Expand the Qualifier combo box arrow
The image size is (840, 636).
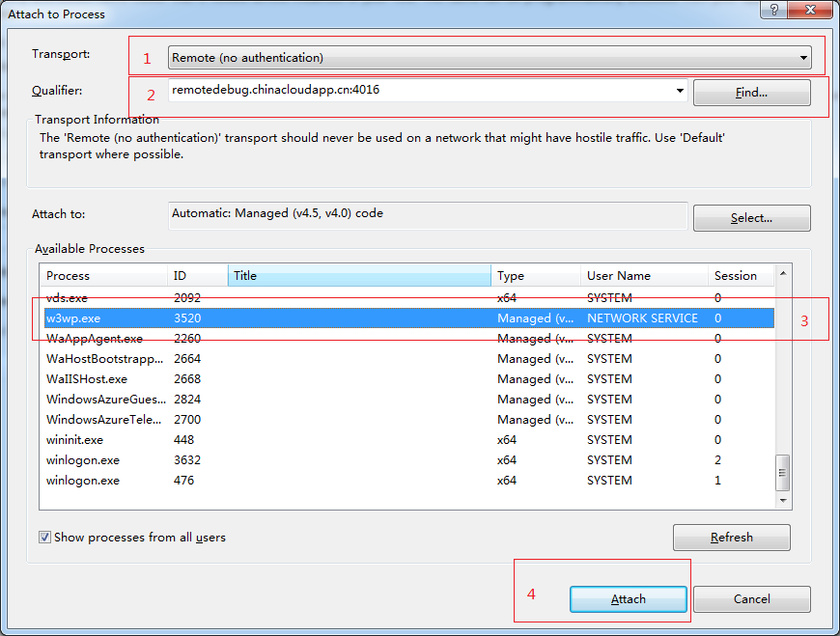[680, 91]
